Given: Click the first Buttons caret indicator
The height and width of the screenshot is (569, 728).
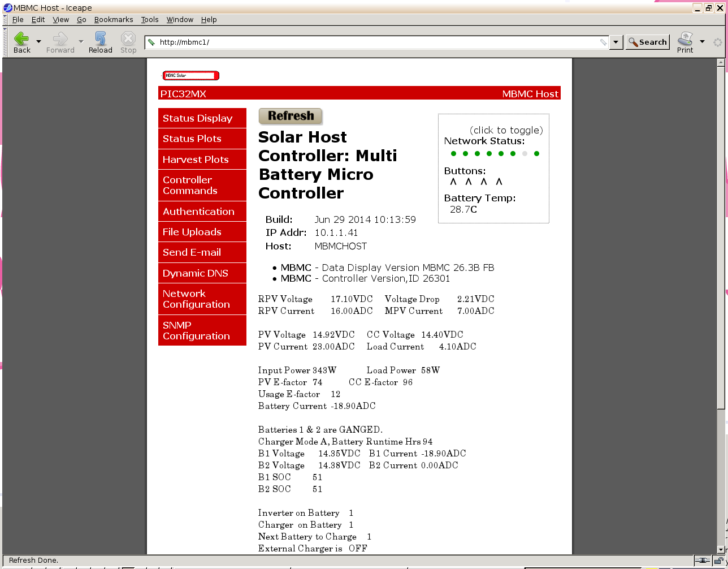Looking at the screenshot, I should (453, 182).
